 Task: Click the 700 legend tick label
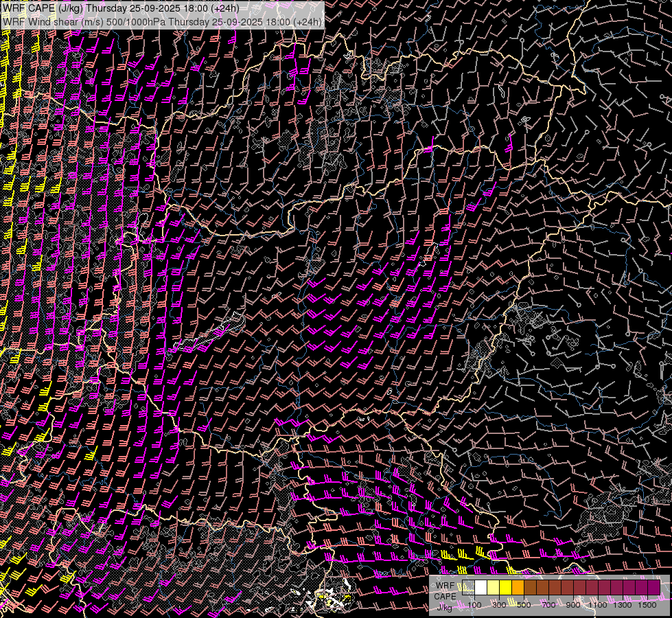coord(548,605)
